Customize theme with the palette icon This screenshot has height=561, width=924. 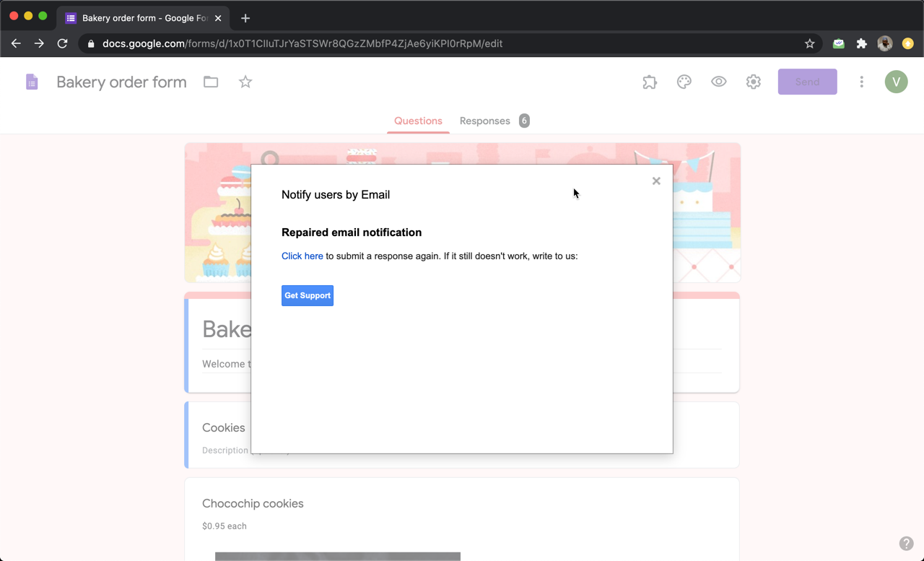tap(684, 82)
